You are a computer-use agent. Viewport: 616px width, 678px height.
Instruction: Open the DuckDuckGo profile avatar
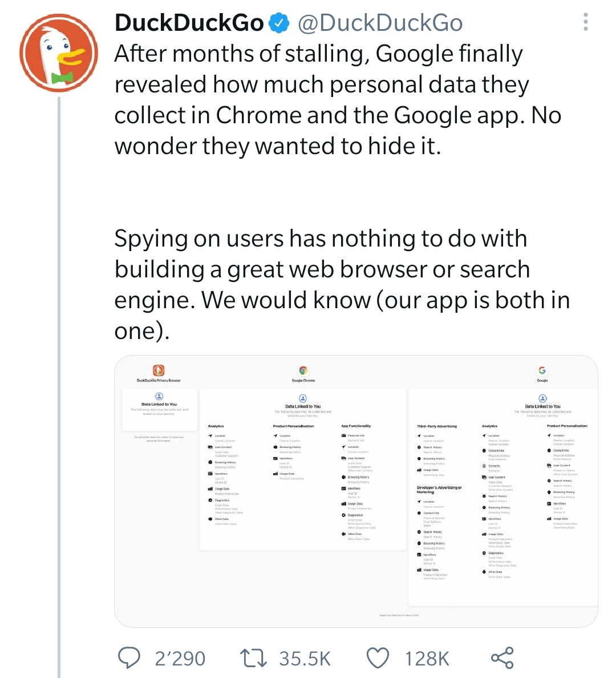(x=59, y=53)
